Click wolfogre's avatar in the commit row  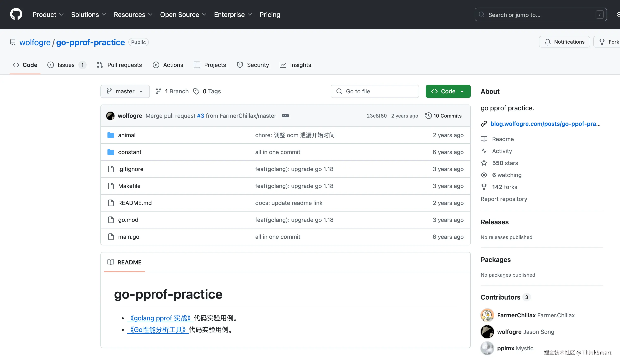tap(110, 116)
